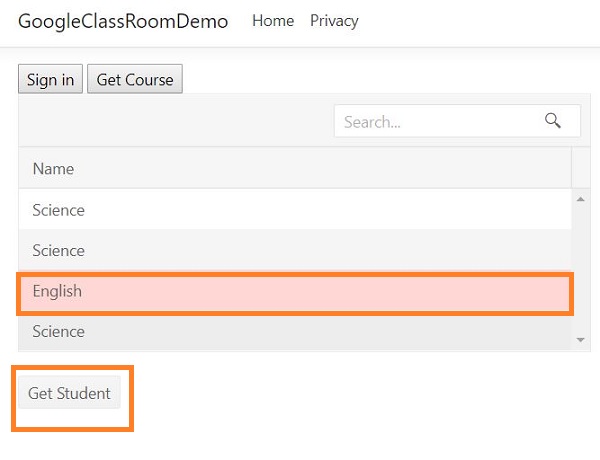
Task: Click the header spacer cell beside Name
Action: coord(581,169)
